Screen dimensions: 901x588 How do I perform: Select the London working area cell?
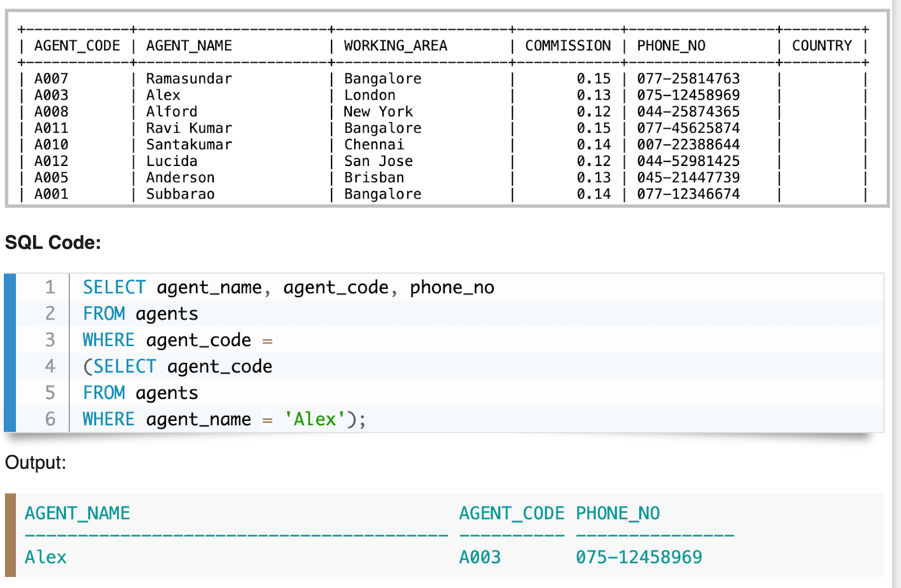coord(369,95)
